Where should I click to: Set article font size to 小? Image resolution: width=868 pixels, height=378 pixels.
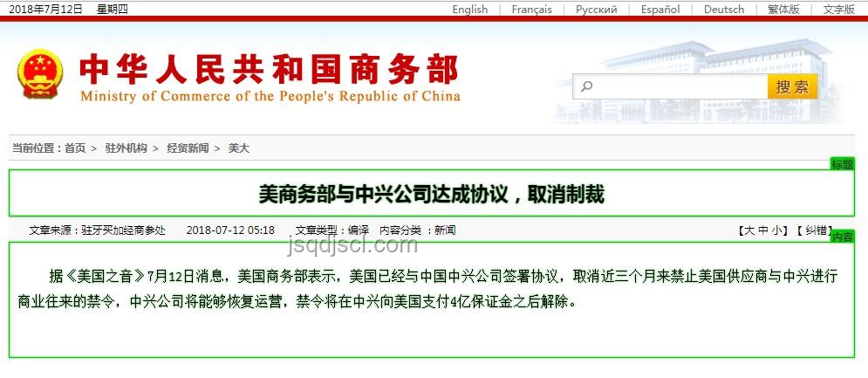pyautogui.click(x=776, y=230)
